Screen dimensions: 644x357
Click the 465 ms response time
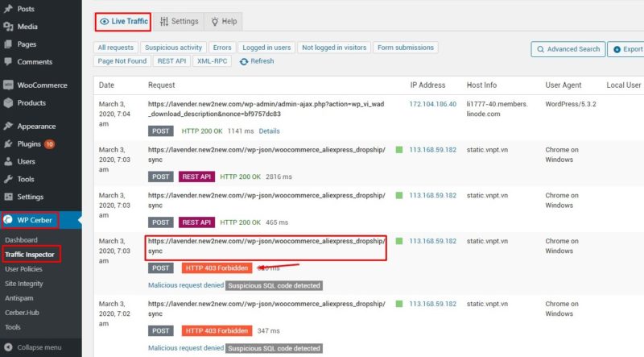[277, 222]
